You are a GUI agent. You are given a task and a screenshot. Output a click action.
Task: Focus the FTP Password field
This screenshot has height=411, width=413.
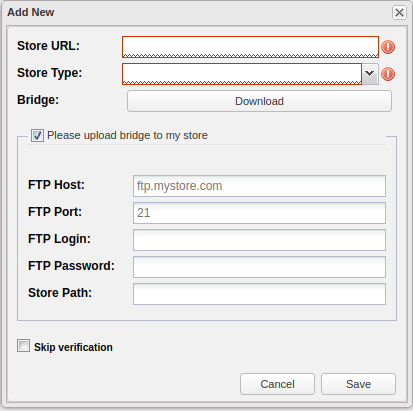(x=259, y=267)
